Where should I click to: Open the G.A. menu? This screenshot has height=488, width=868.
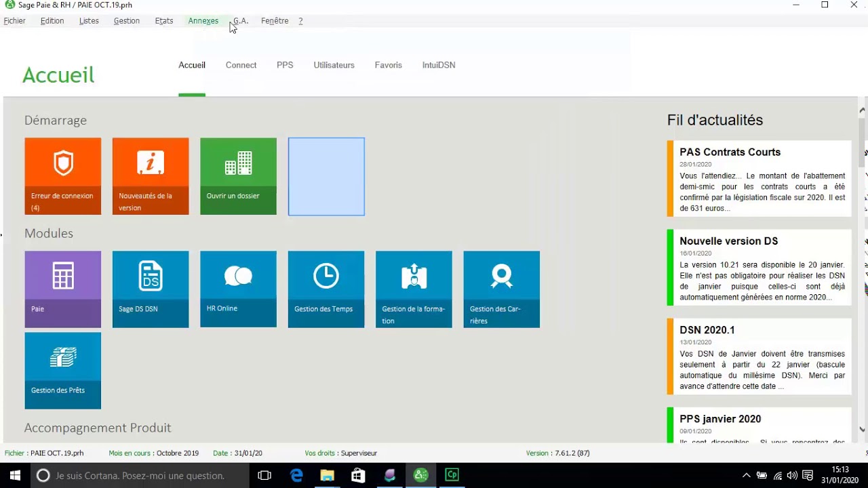click(x=241, y=21)
